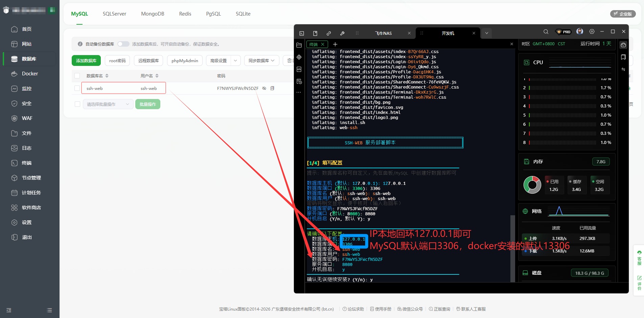Close the 终端 terminal sub-tab

(323, 44)
